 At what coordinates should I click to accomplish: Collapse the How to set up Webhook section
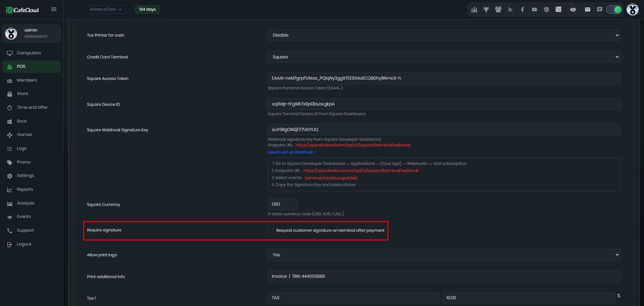click(292, 152)
